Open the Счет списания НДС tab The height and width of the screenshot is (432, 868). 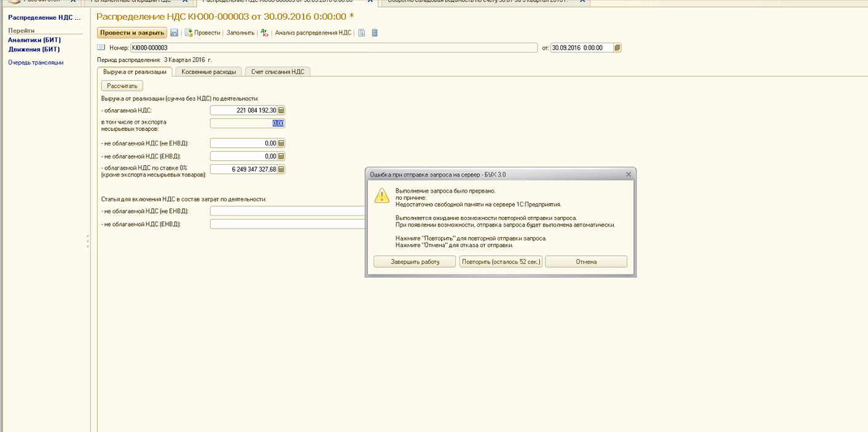pyautogui.click(x=278, y=72)
